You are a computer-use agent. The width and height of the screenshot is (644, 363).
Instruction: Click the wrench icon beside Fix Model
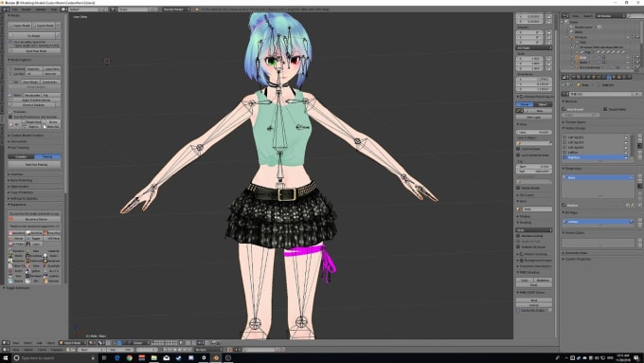(x=58, y=36)
